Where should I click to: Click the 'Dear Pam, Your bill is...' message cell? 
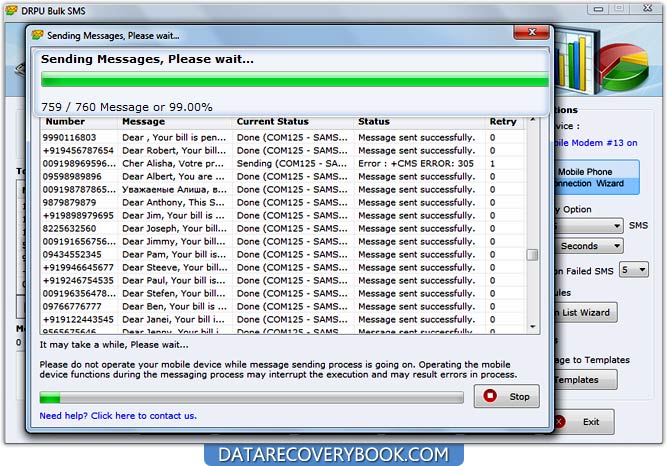[174, 254]
